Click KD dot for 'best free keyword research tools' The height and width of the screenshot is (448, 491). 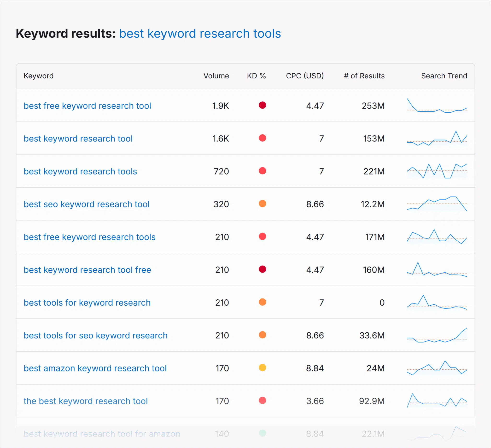(262, 237)
